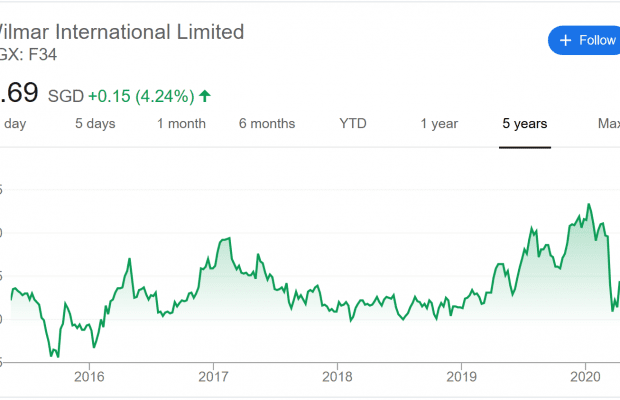Click the 2020 label on the time axis

pyautogui.click(x=584, y=377)
